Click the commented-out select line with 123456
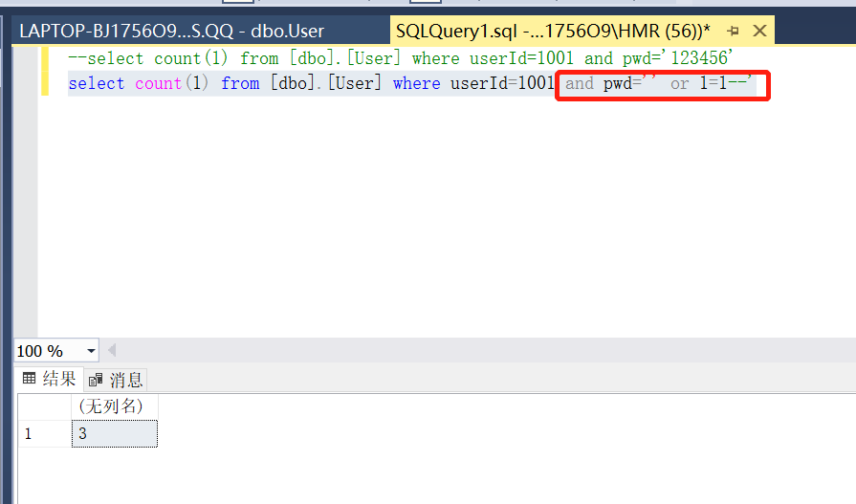 400,58
